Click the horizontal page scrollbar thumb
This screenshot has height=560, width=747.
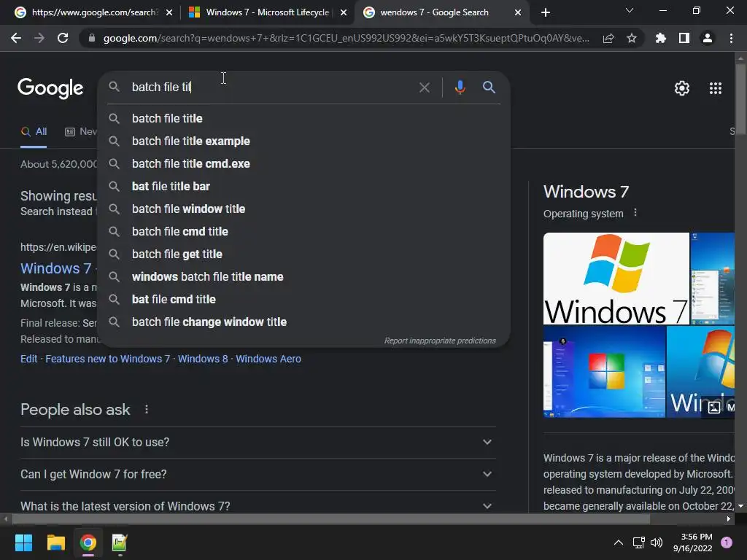tap(331, 519)
